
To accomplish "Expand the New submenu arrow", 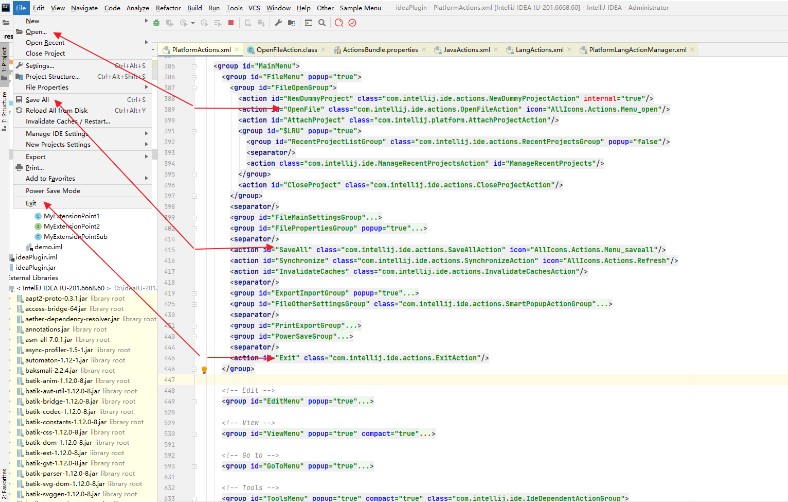I will pyautogui.click(x=146, y=21).
